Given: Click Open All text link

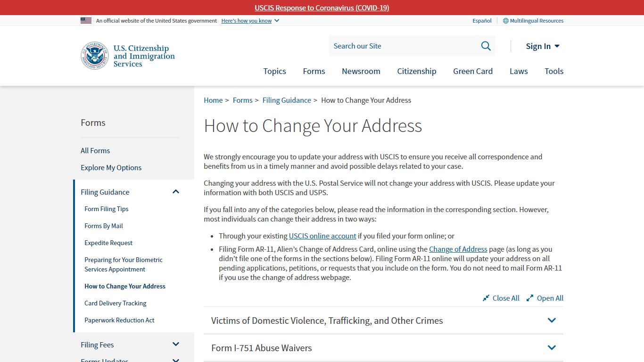Looking at the screenshot, I should point(550,298).
